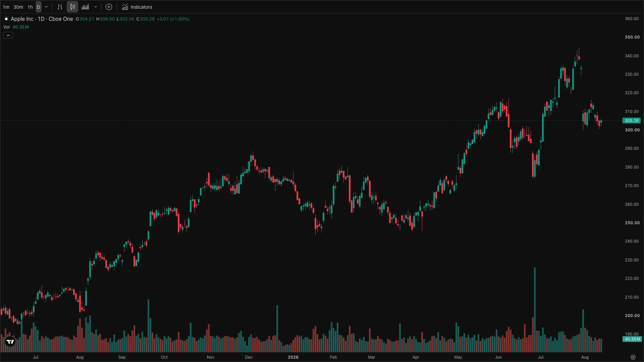Click the 40.35 M volume scale label
The width and height of the screenshot is (644, 362).
(x=632, y=339)
